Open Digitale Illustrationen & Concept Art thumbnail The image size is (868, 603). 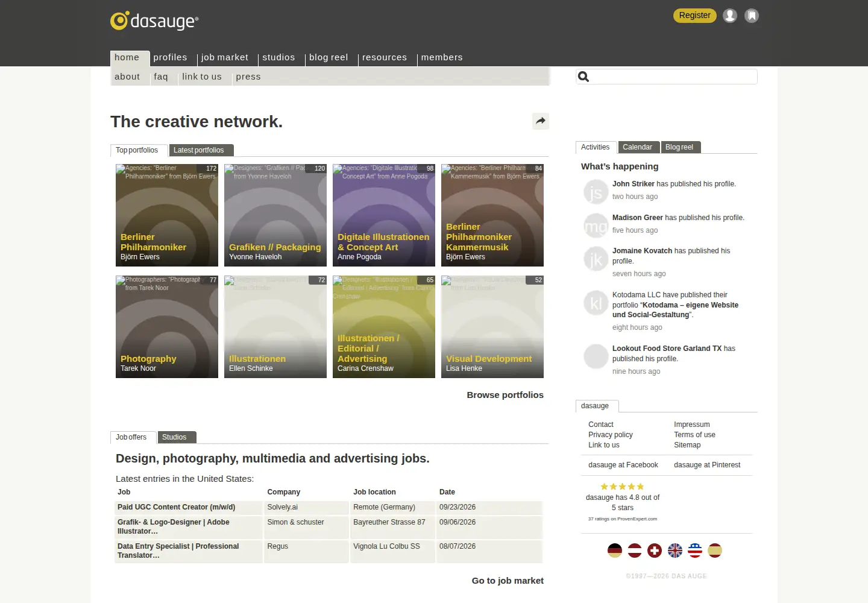384,215
